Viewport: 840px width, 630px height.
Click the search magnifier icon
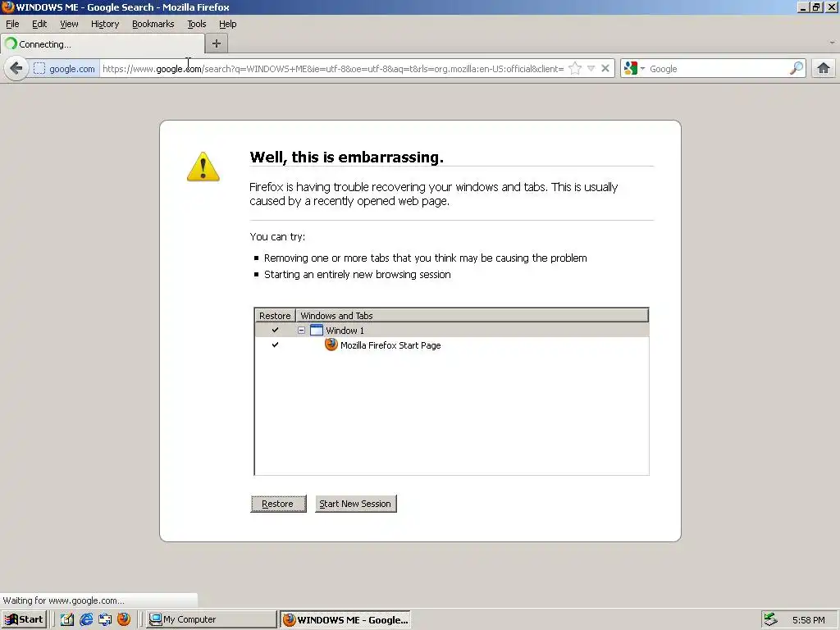[797, 69]
